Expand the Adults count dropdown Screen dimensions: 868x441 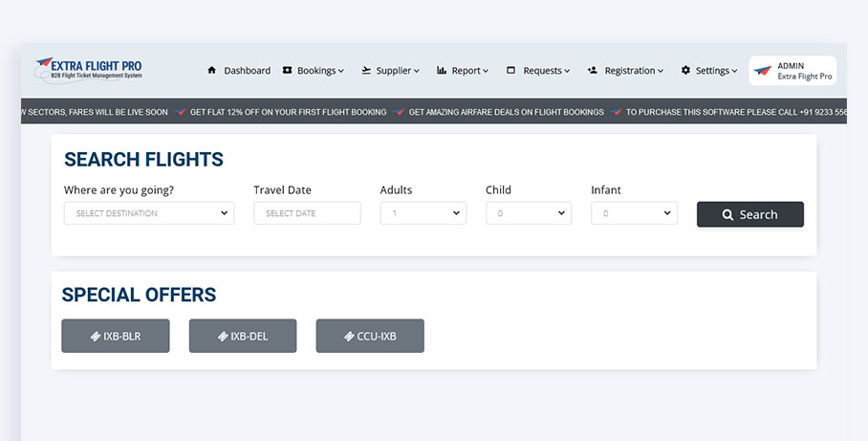pyautogui.click(x=423, y=213)
